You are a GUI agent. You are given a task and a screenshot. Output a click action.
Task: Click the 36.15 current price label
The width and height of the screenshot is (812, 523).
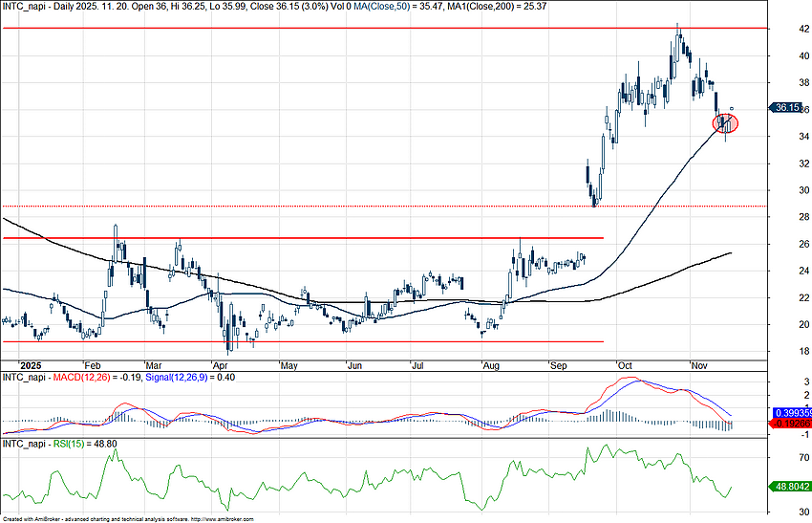tap(787, 108)
